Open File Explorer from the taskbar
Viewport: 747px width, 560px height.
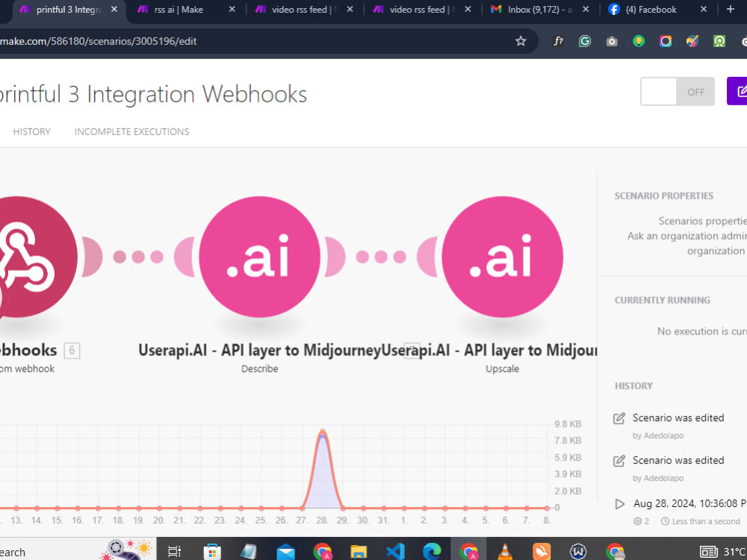tap(359, 552)
